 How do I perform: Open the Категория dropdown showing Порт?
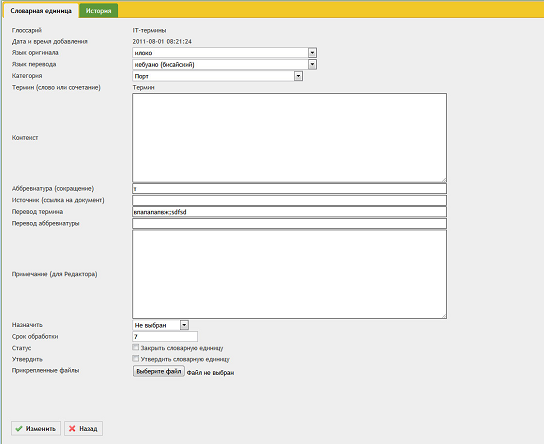pos(218,76)
